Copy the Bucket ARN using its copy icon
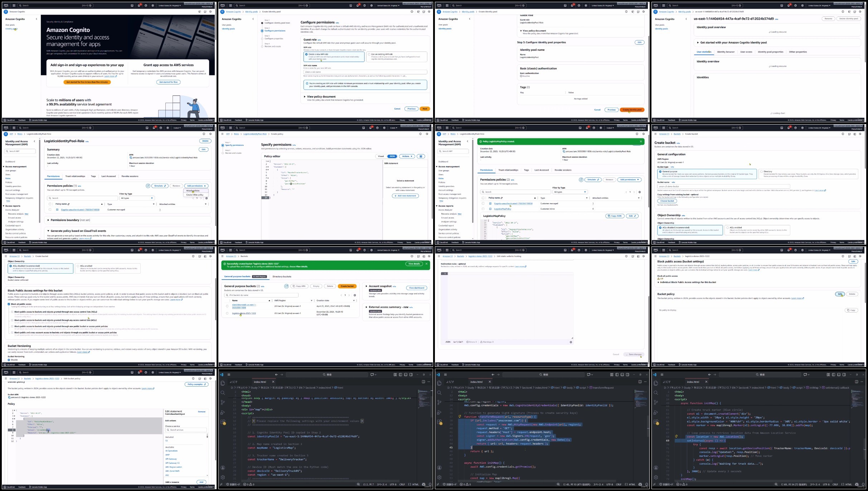Image resolution: width=868 pixels, height=491 pixels. click(9, 397)
